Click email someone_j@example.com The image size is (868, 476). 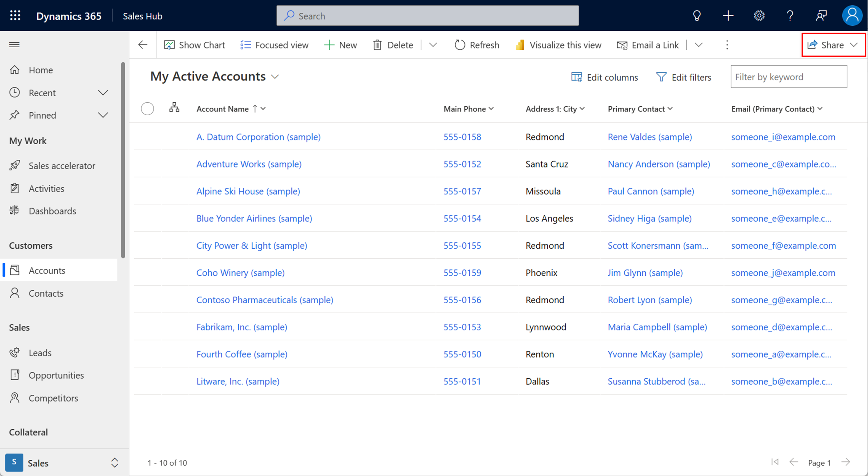tap(783, 273)
